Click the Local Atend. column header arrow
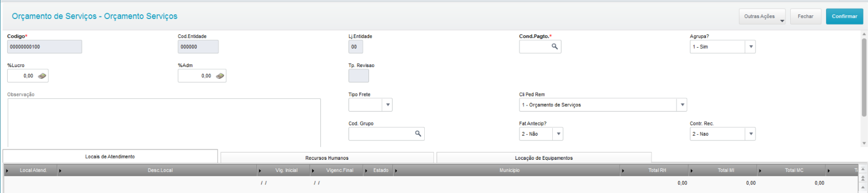 tap(7, 170)
